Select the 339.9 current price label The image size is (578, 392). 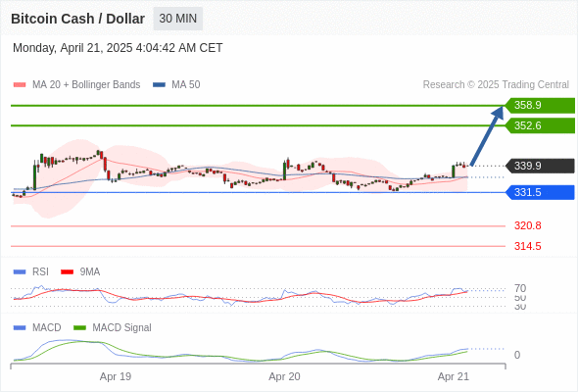tap(540, 166)
